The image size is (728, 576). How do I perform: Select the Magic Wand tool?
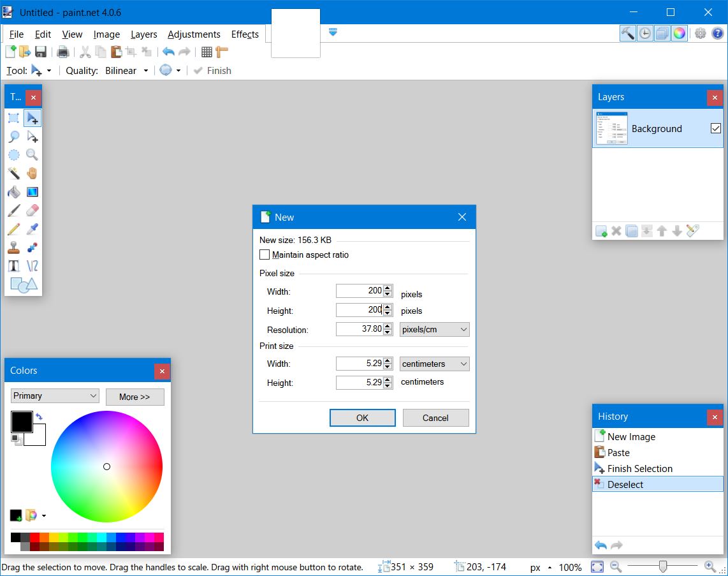[13, 173]
